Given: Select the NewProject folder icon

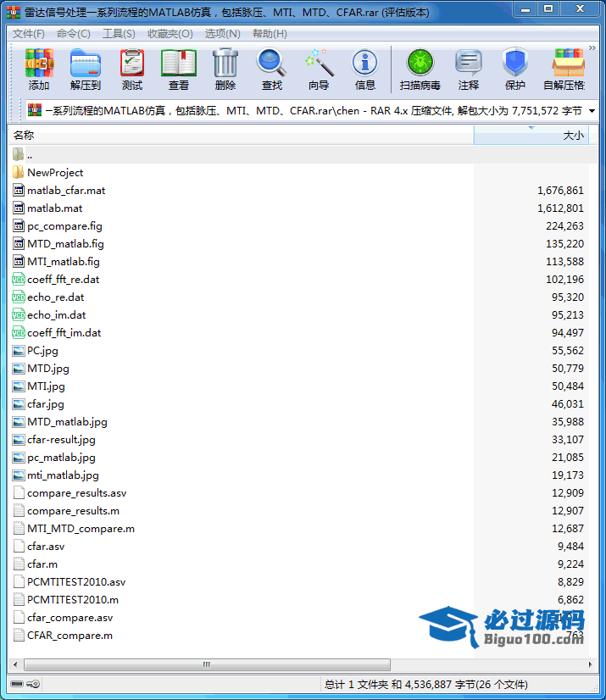Looking at the screenshot, I should click(19, 172).
